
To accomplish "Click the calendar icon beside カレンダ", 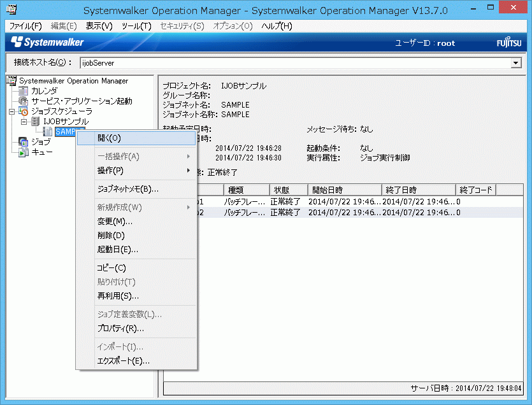I will coord(23,90).
